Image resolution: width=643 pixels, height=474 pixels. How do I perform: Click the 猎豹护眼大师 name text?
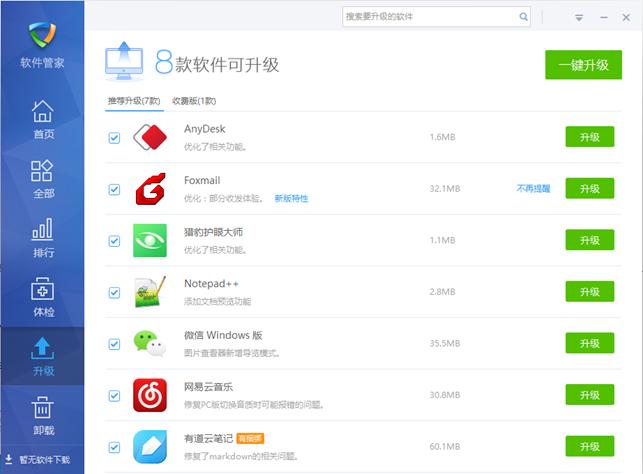[213, 232]
